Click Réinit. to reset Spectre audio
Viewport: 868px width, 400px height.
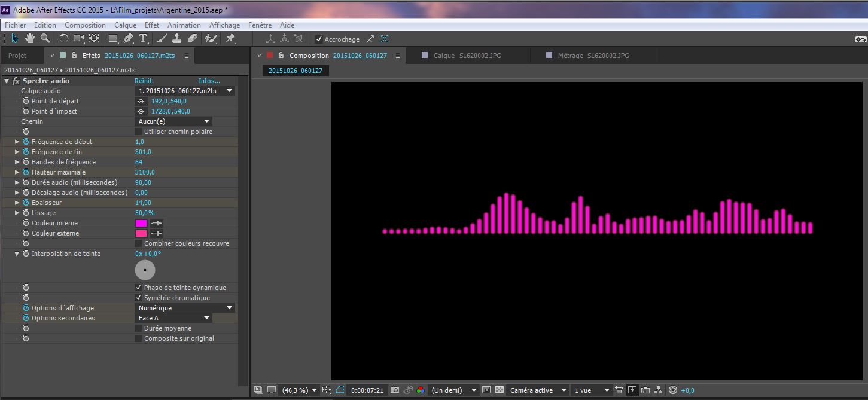[144, 81]
